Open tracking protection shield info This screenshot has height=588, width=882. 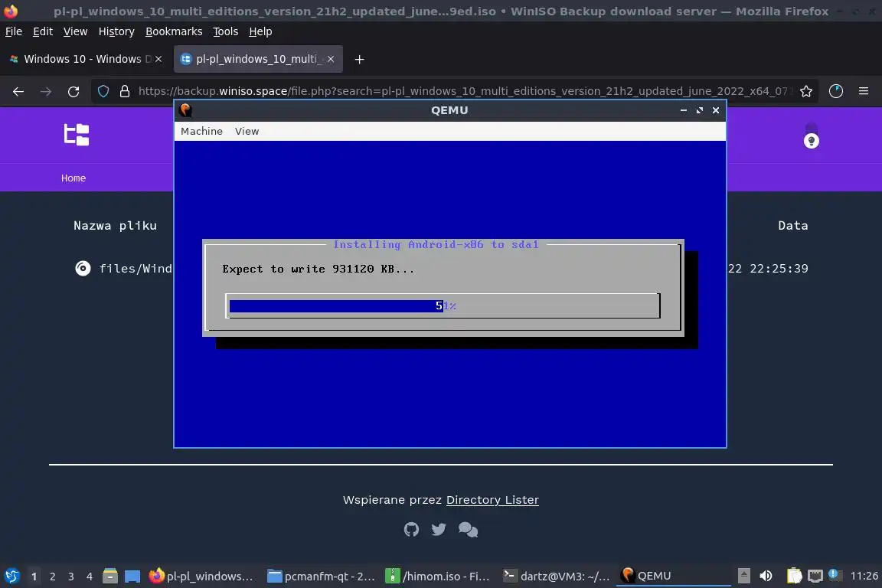point(103,91)
